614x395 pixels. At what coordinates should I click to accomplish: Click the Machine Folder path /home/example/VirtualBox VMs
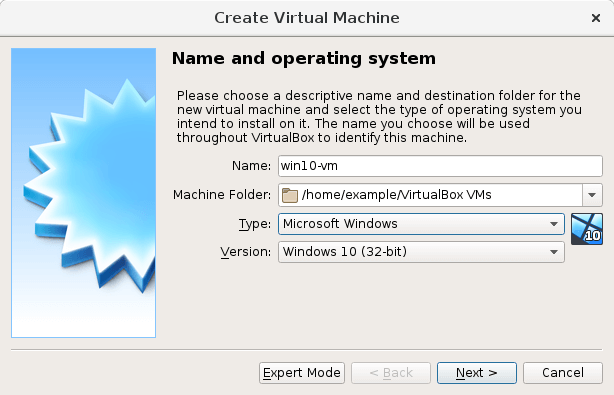coord(396,195)
